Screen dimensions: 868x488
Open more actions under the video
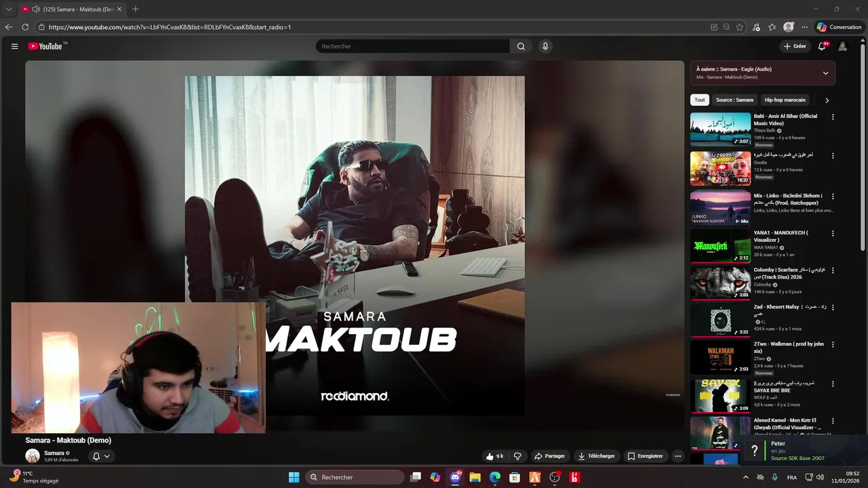pos(677,456)
